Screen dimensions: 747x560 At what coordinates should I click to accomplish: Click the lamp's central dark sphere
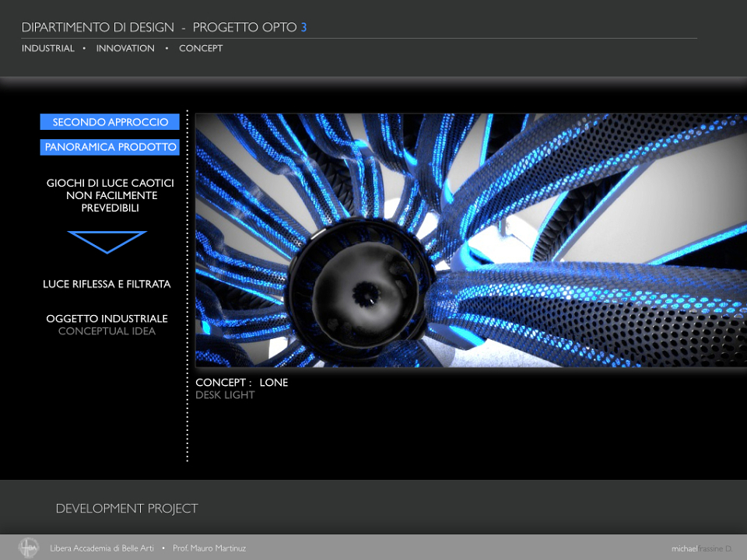(366, 292)
